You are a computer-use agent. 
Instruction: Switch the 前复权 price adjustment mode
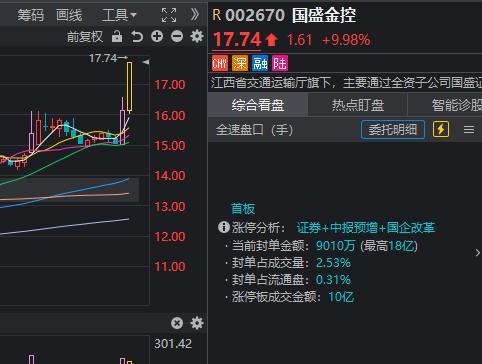click(x=85, y=37)
